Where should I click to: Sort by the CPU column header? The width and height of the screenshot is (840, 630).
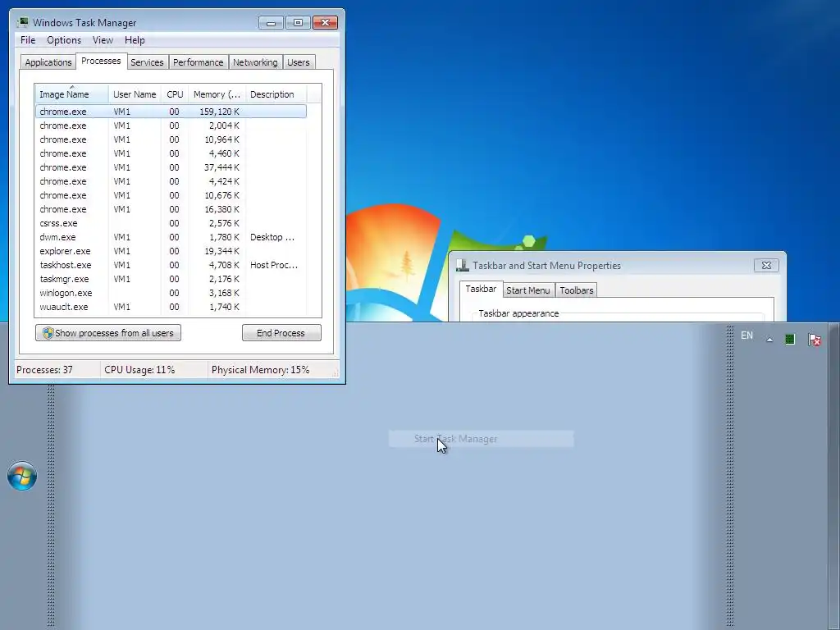tap(175, 94)
